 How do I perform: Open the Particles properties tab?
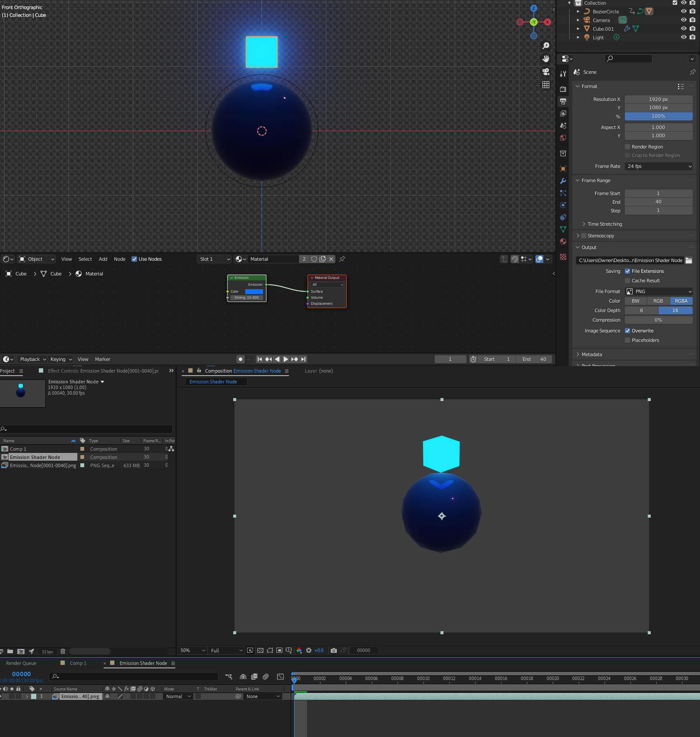click(563, 193)
